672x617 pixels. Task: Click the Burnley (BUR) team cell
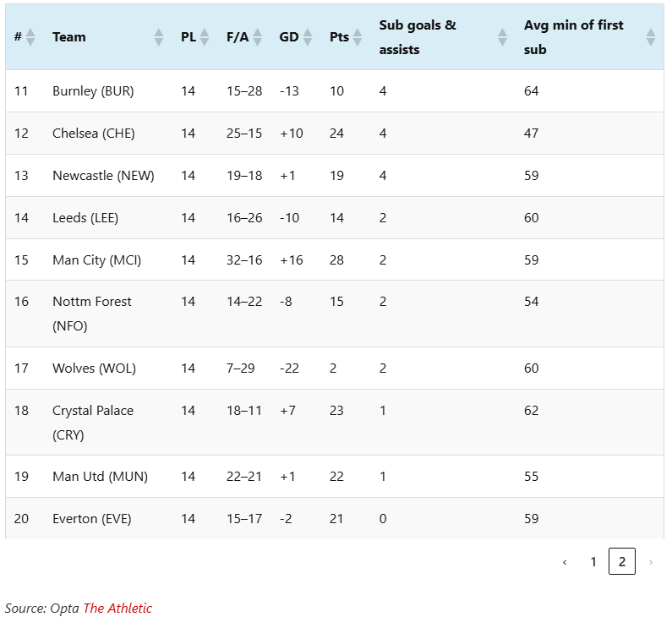pos(93,91)
